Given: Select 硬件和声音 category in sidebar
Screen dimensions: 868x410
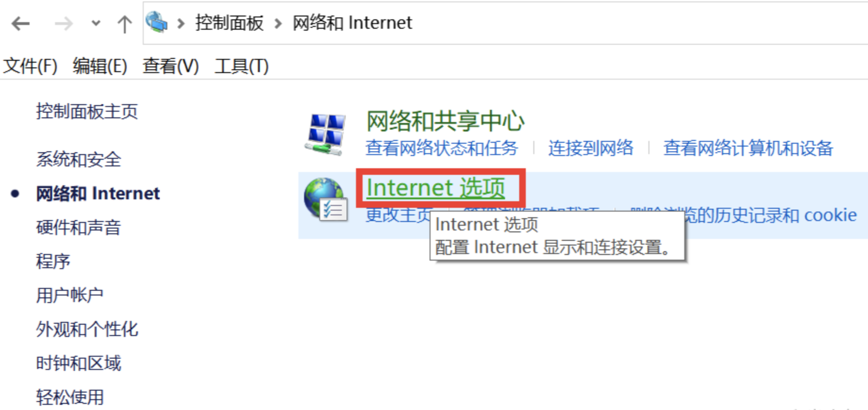Looking at the screenshot, I should click(78, 228).
